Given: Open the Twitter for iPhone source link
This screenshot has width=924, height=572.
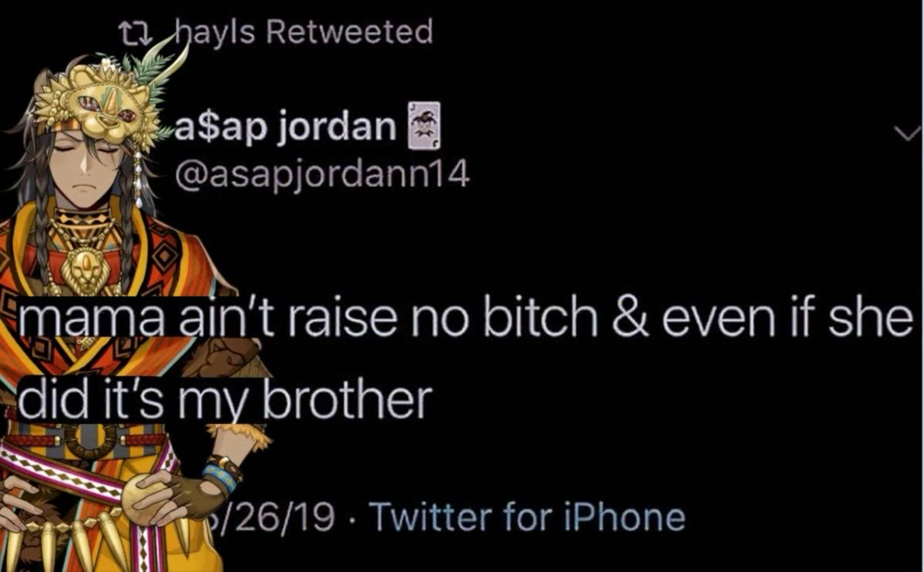Looking at the screenshot, I should click(x=527, y=517).
